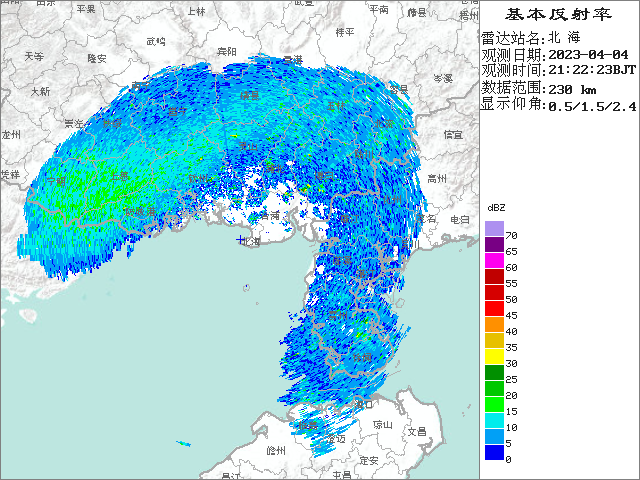The width and height of the screenshot is (640, 480).
Task: Click the 北海 city label on map
Action: (251, 241)
